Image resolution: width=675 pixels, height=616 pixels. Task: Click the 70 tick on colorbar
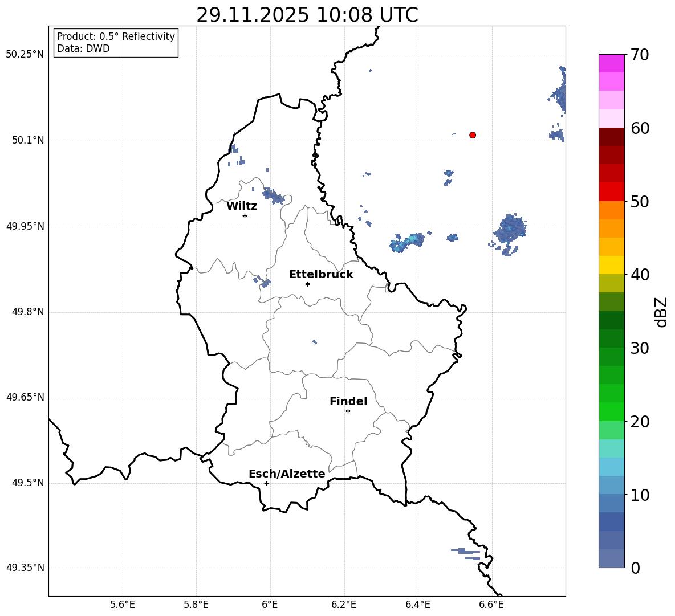click(640, 55)
